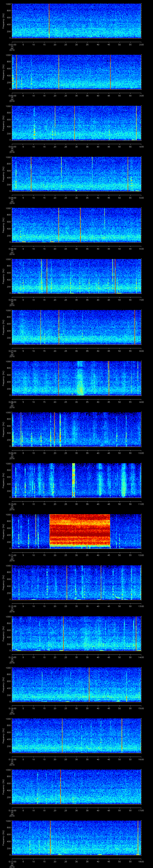Click the "0:17:00" start time label
This screenshot has height=868, width=153.
(x=12, y=861)
